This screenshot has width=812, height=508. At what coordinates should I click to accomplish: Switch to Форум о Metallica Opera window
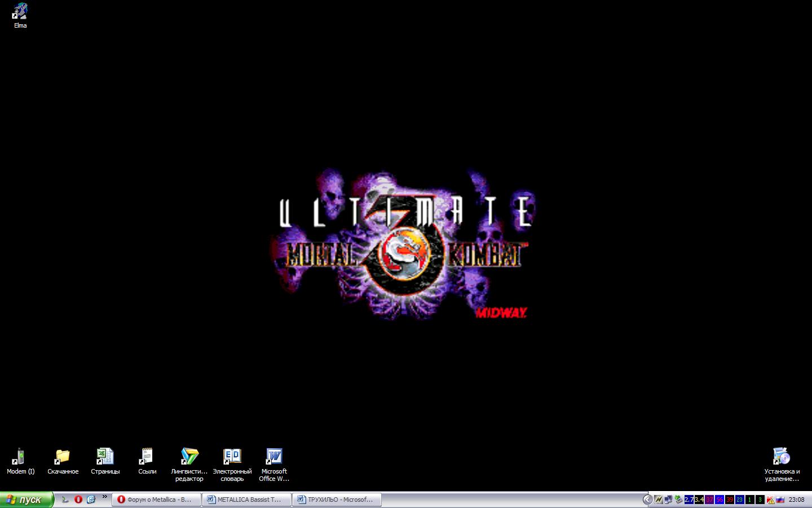(156, 500)
